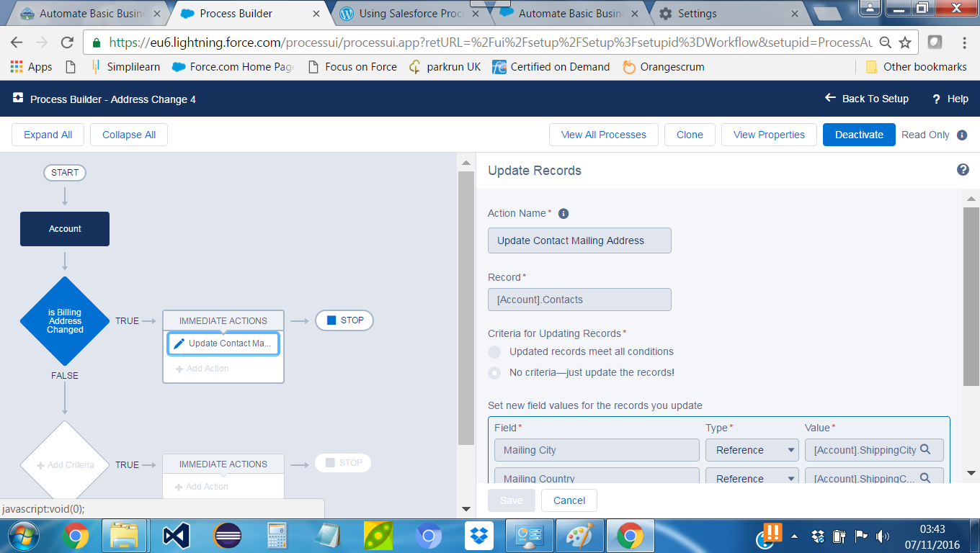Open the Apps bookmarks shortcut
The width and height of the screenshot is (980, 553).
point(30,66)
